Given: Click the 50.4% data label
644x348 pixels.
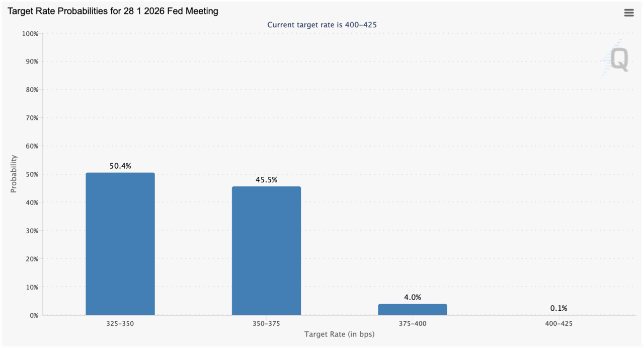Looking at the screenshot, I should point(120,166).
